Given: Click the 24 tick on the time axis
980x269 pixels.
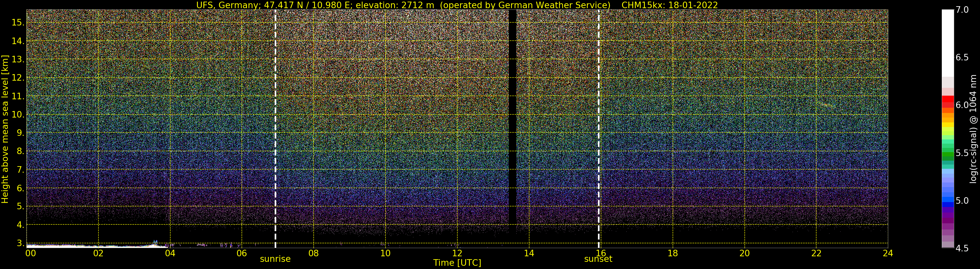Looking at the screenshot, I should [x=888, y=253].
